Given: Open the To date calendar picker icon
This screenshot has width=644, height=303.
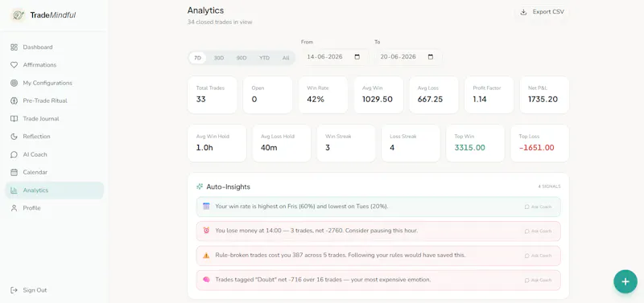Looking at the screenshot, I should [431, 57].
